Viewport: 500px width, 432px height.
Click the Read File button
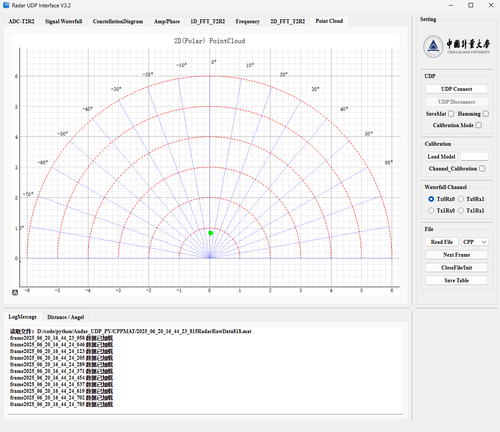[442, 242]
